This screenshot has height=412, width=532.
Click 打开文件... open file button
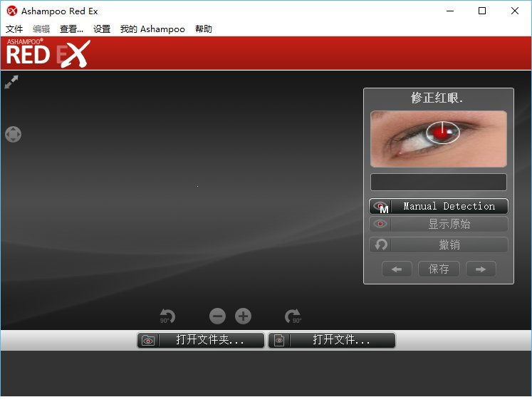[x=332, y=340]
